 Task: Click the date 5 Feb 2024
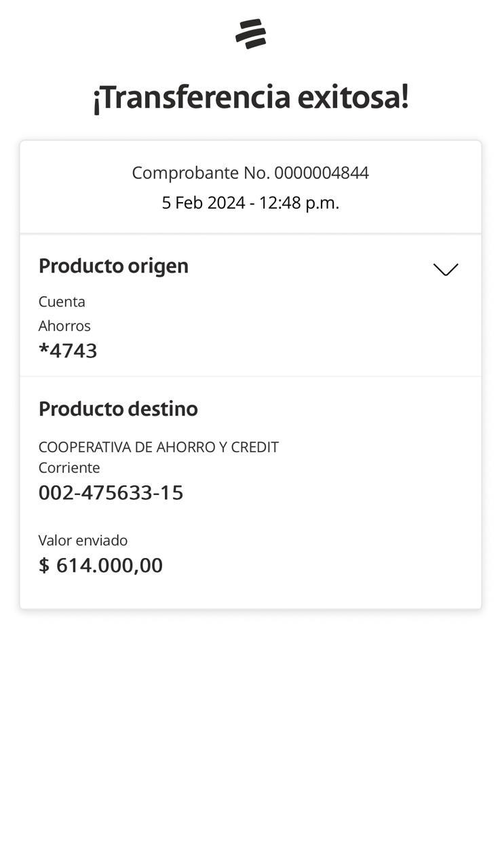[x=203, y=203]
